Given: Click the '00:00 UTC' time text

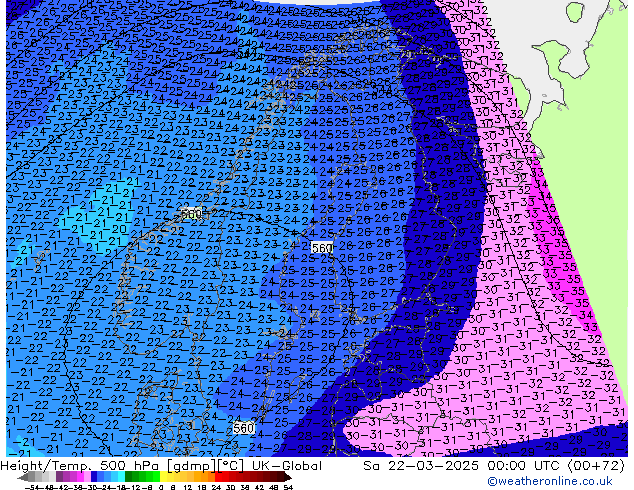Looking at the screenshot, I should coord(526,466).
